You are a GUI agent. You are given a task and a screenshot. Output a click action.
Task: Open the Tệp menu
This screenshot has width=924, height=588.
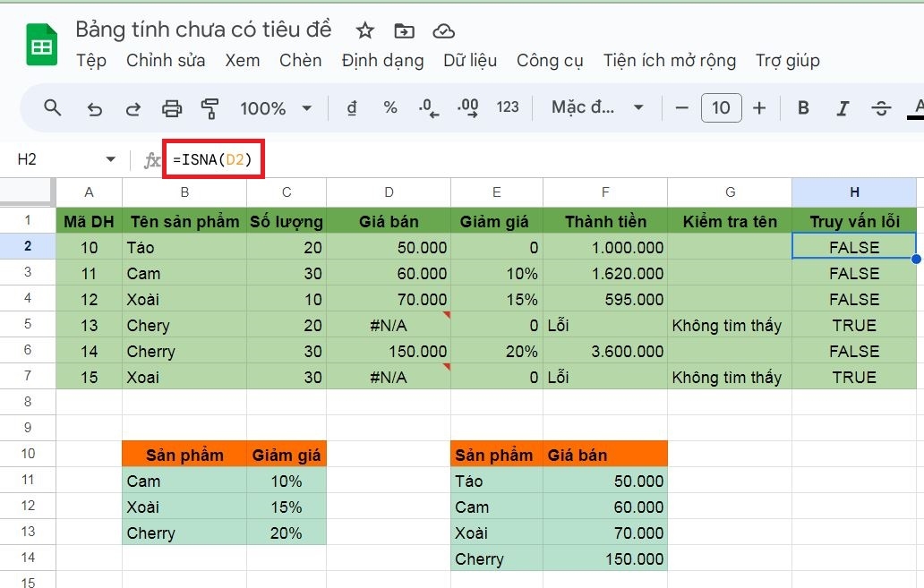91,61
